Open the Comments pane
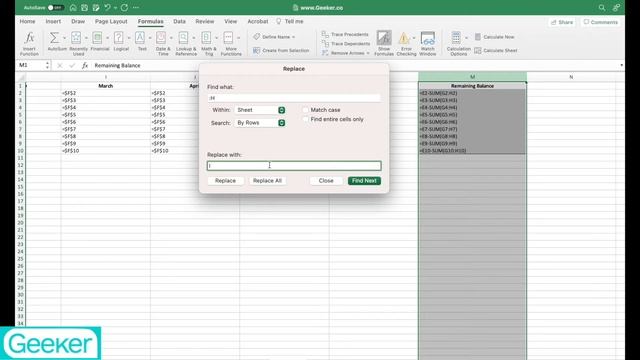Screen dimensions: 640x360 [600, 22]
